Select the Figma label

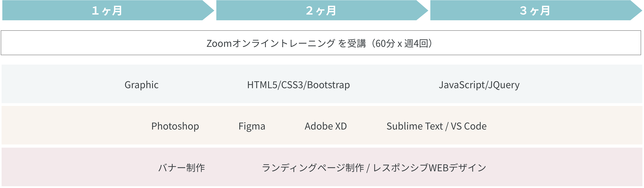tap(252, 126)
